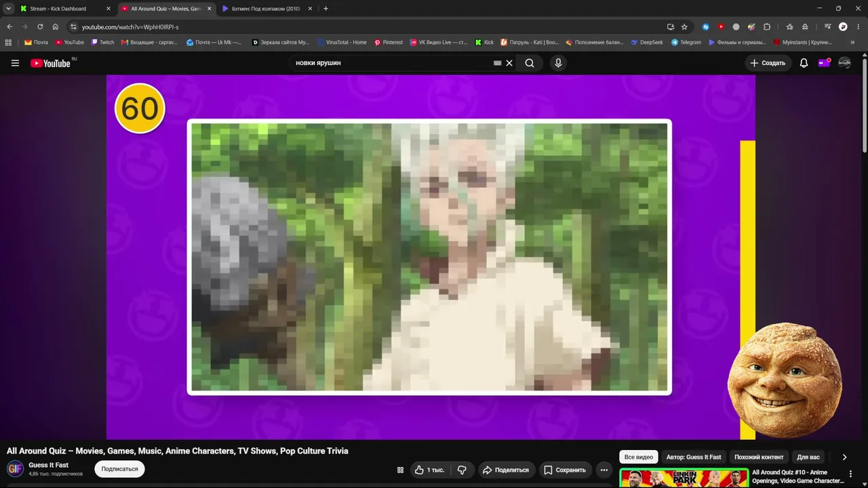Open the All Around Quiz #10 thumbnail
Screen dimensions: 868x488
(x=684, y=478)
